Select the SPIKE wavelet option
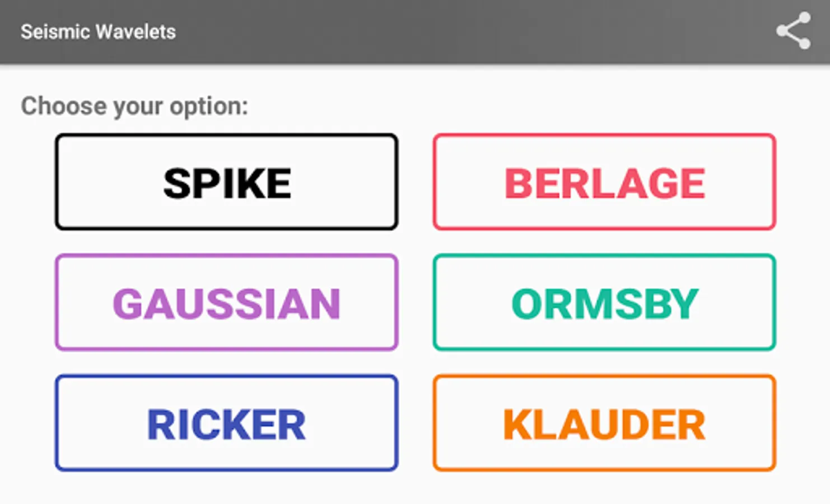Viewport: 830px width, 504px height. 227,182
